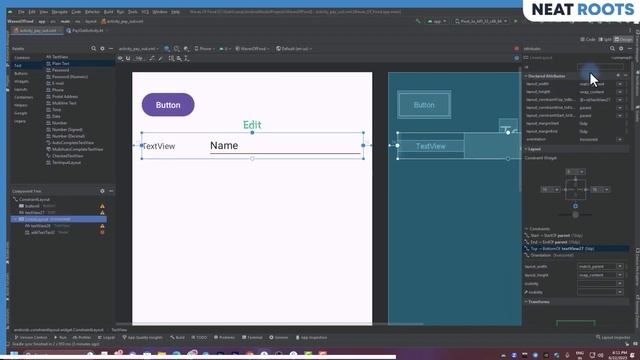Open layout_height value dropdown in Declared Attributes

tap(620, 92)
